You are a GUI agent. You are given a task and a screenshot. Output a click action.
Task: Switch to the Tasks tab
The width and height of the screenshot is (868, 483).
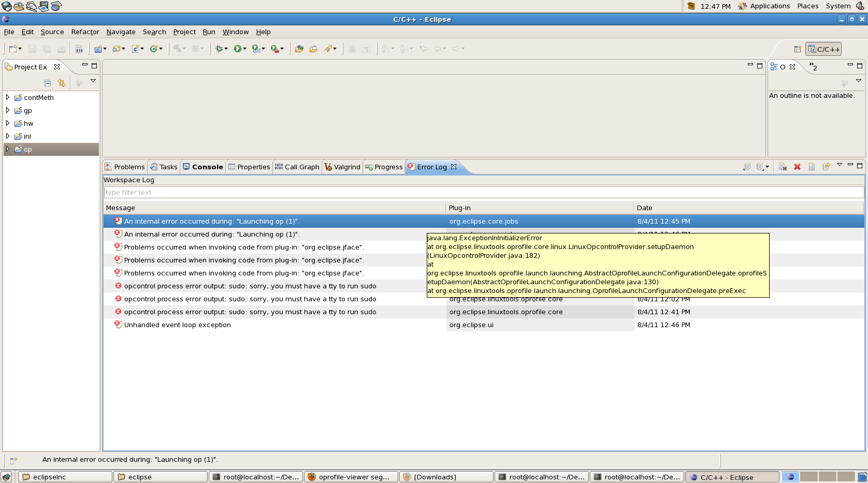pos(164,167)
